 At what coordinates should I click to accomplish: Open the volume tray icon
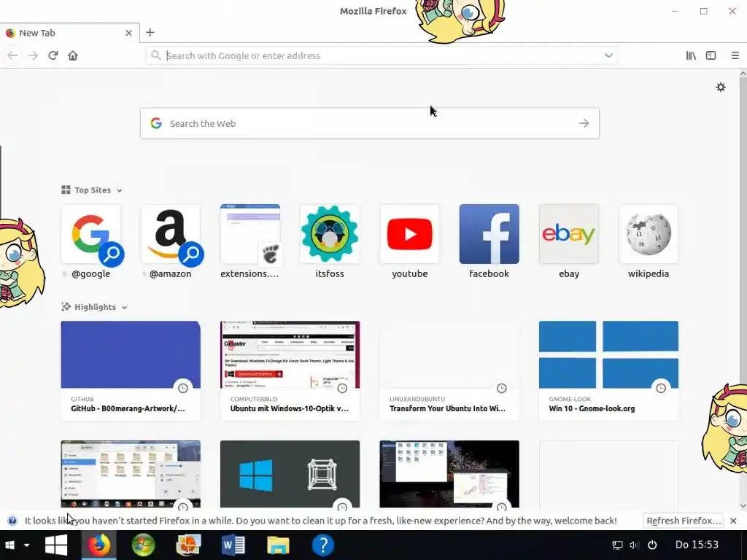pos(634,545)
